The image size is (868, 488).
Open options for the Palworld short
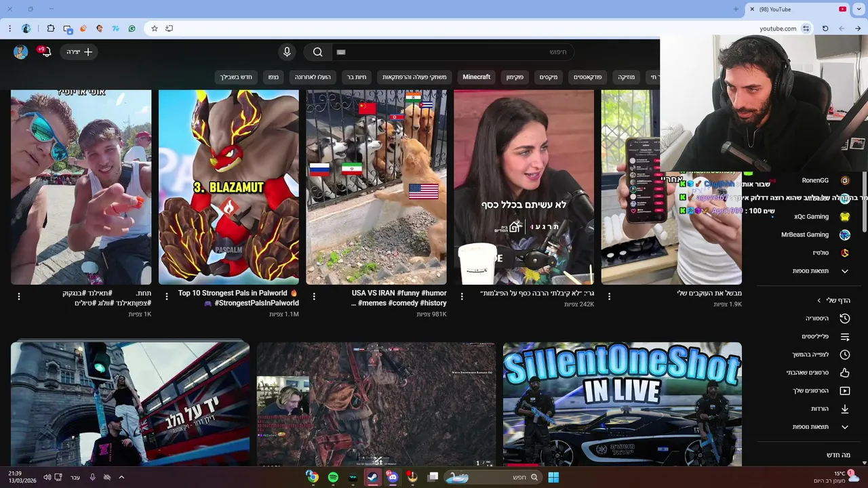pos(167,296)
